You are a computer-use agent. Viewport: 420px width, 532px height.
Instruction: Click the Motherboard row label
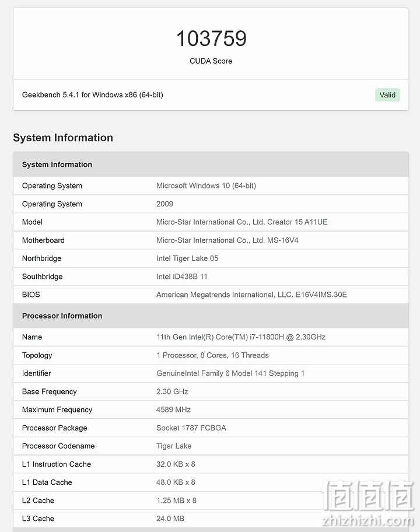point(43,240)
